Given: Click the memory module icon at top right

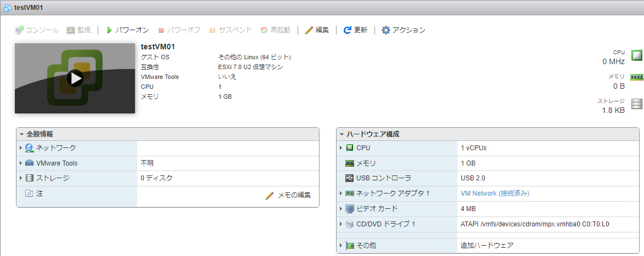Looking at the screenshot, I should [x=636, y=77].
